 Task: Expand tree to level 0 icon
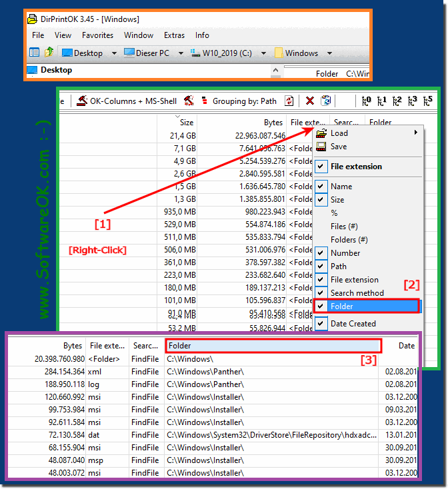366,101
